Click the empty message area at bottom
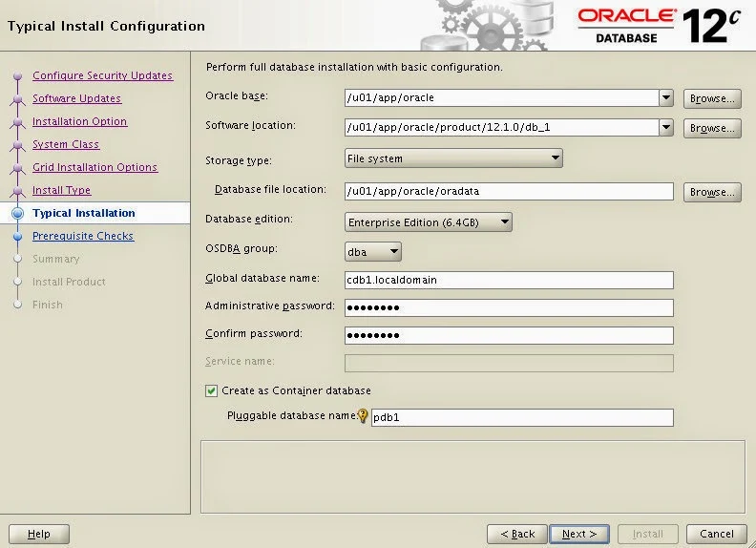Viewport: 756px width, 548px height. [x=472, y=476]
